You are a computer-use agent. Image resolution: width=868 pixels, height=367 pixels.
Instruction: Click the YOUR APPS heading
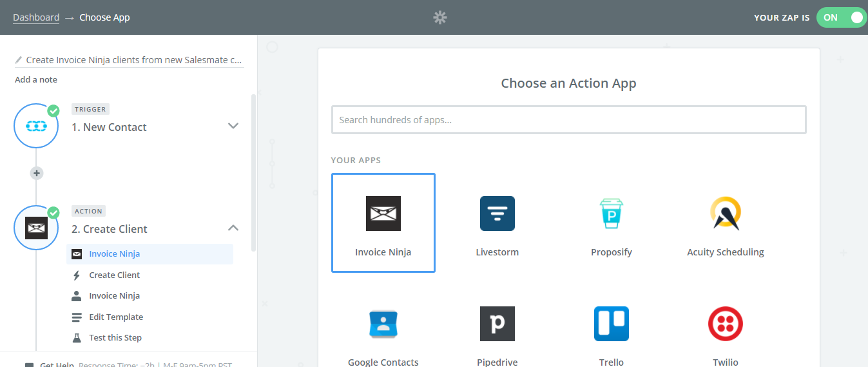tap(356, 160)
